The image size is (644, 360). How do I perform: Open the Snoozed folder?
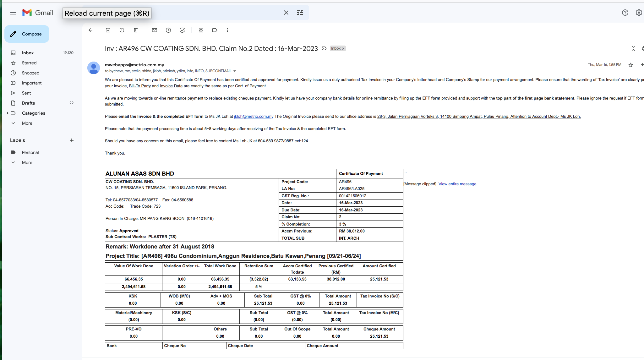30,73
